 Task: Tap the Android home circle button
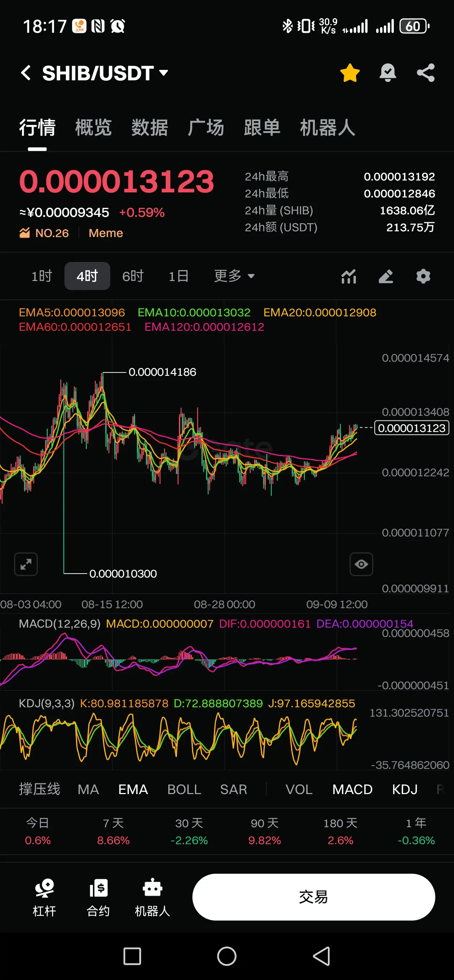click(227, 956)
